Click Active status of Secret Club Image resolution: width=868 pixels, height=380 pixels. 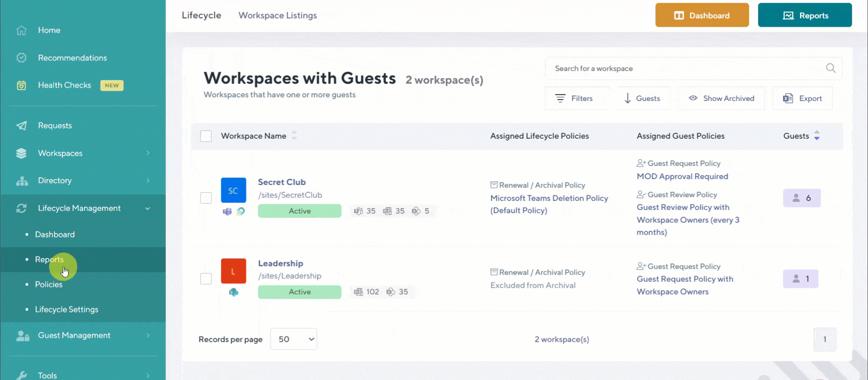coord(299,211)
